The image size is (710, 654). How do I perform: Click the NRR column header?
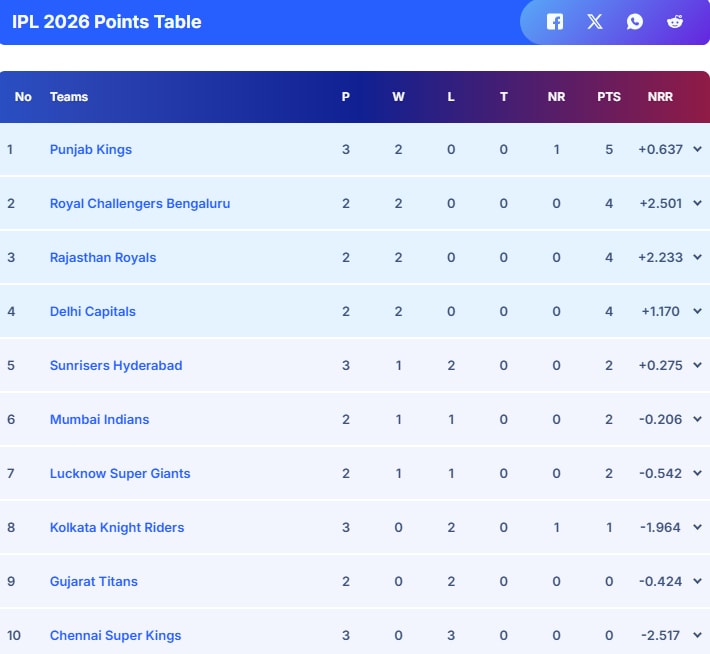click(x=660, y=97)
